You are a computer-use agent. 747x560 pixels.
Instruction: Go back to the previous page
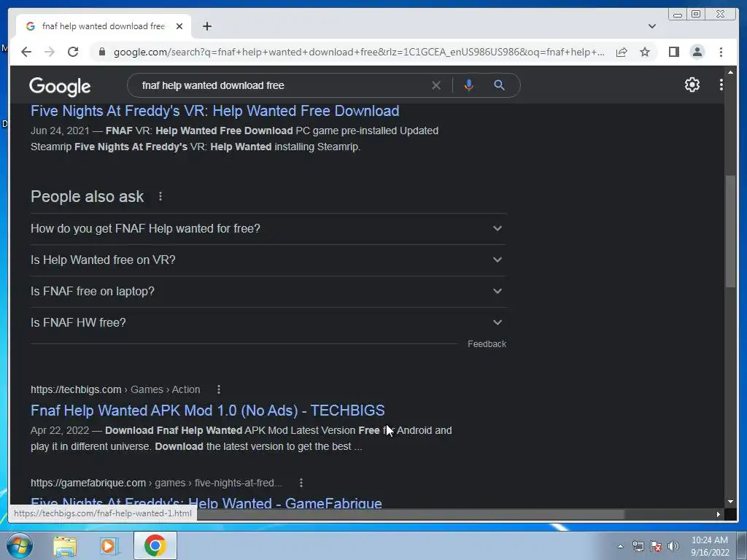(26, 52)
